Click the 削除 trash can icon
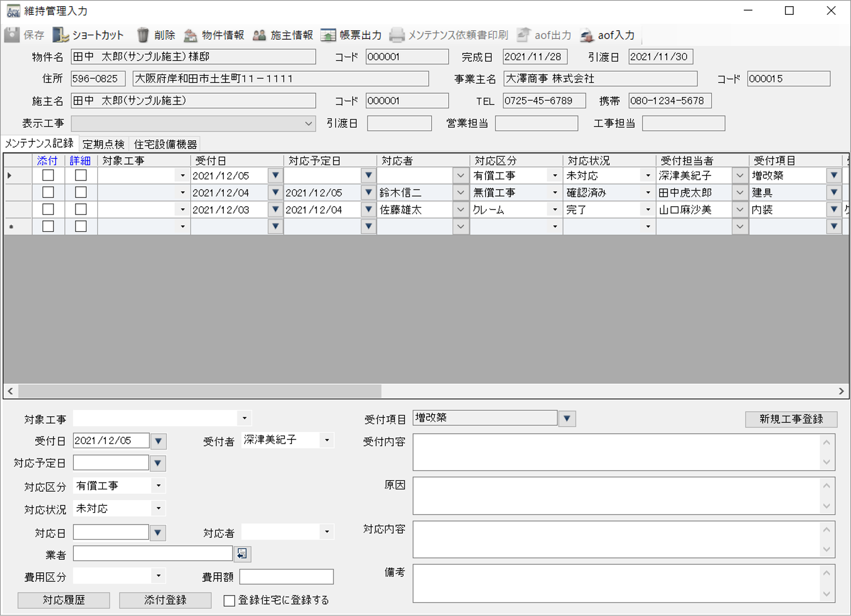The width and height of the screenshot is (851, 616). (143, 35)
